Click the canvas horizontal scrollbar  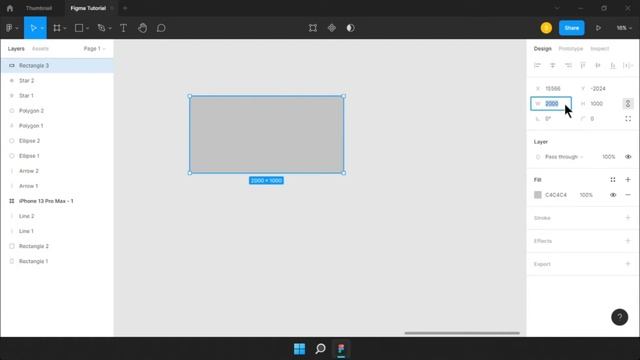point(462,333)
